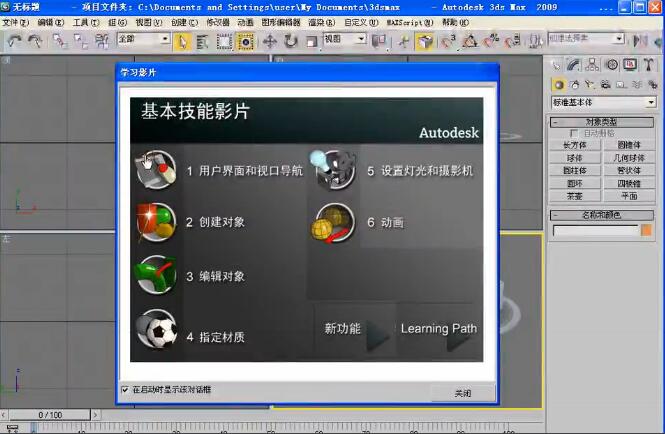Image resolution: width=665 pixels, height=434 pixels.
Task: Open the 文件(F) menu
Action: tap(15, 22)
